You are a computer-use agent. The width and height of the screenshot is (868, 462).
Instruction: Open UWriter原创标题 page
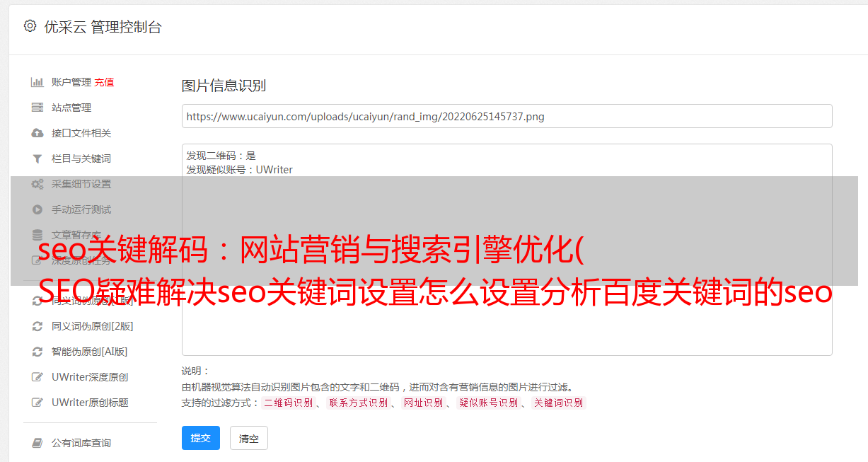point(90,403)
